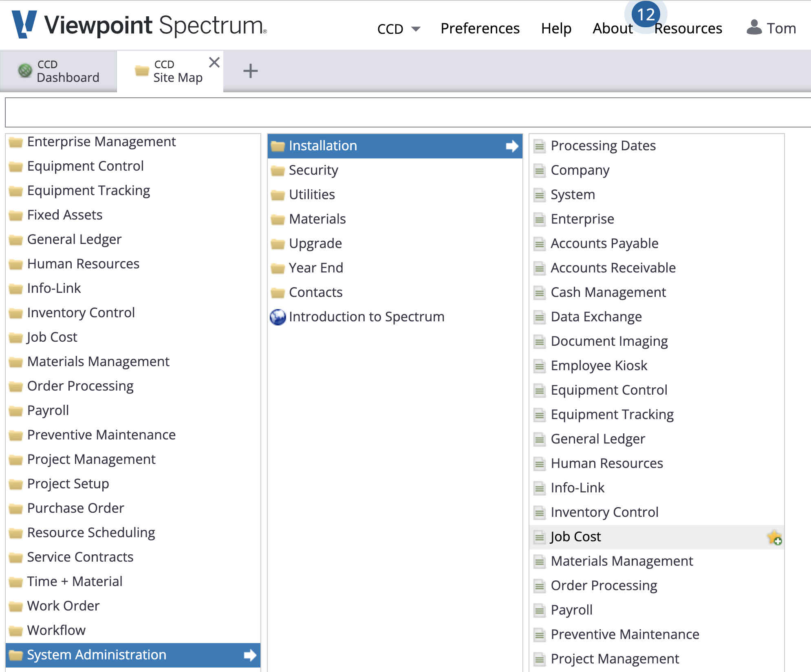The width and height of the screenshot is (811, 672).
Task: Expand Installation folder using right arrow
Action: (512, 146)
